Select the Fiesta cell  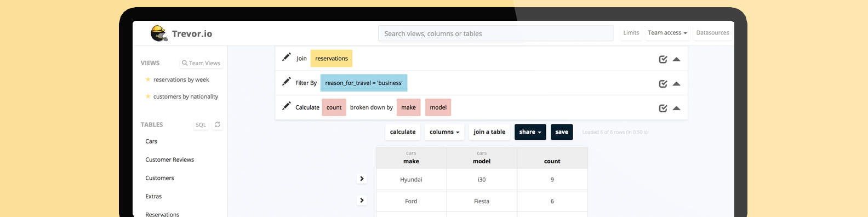(482, 201)
